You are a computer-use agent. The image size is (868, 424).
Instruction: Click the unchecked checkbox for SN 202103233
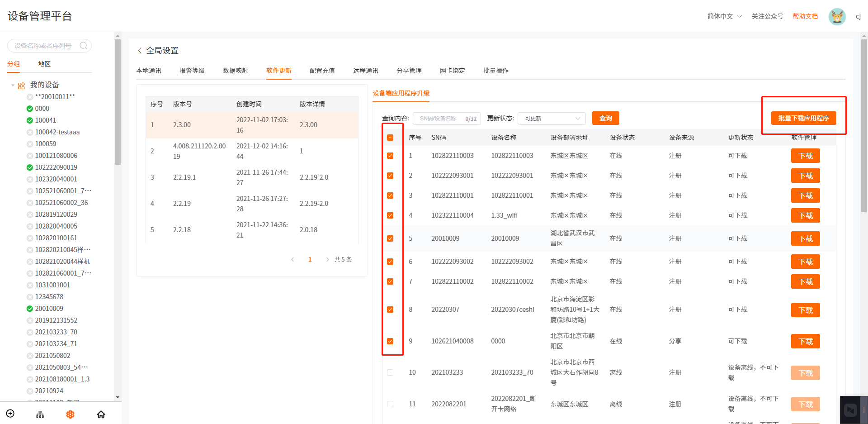[x=390, y=372]
